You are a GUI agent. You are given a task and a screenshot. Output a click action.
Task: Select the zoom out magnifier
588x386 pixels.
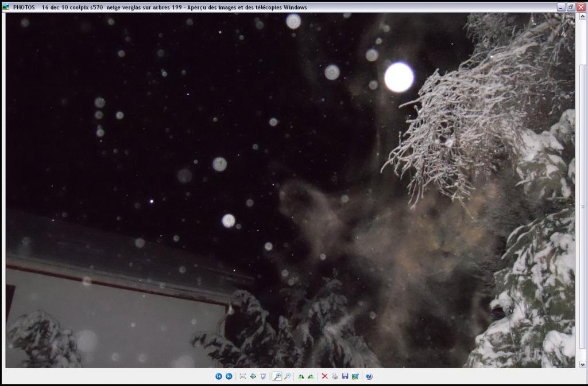click(x=287, y=376)
